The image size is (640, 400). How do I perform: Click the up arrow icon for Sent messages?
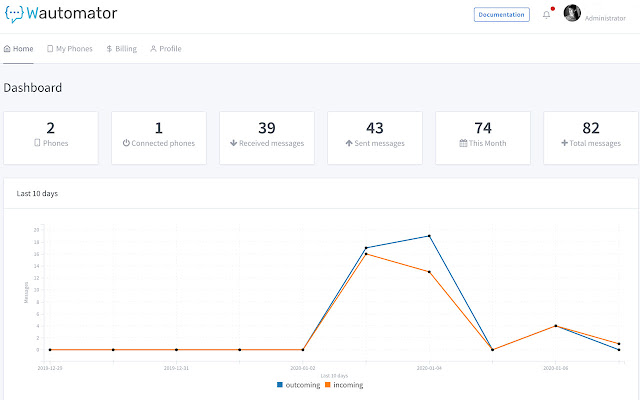(x=348, y=143)
